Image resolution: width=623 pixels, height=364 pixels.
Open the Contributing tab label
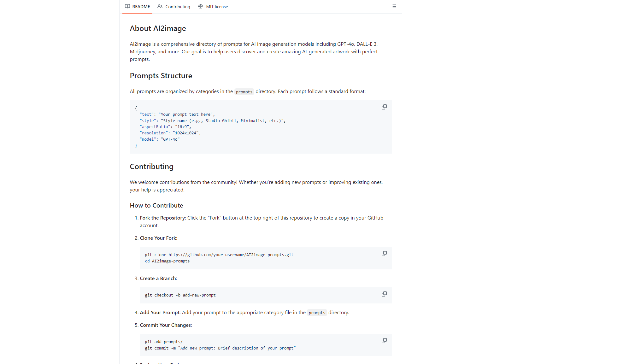point(178,7)
